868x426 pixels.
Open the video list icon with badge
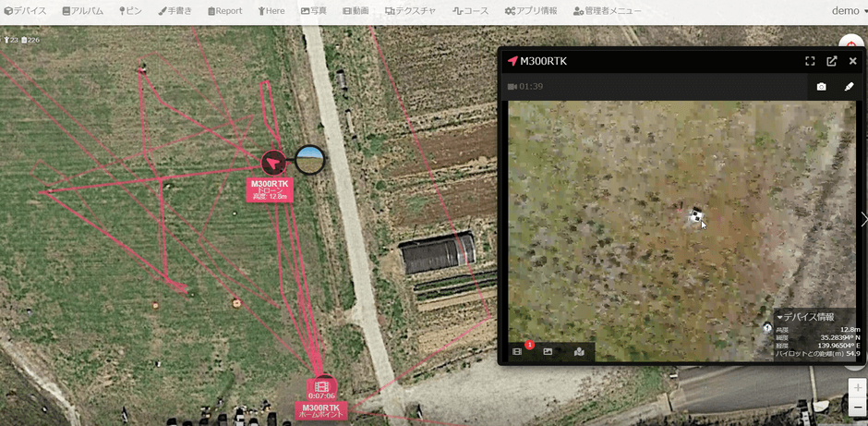pos(519,350)
